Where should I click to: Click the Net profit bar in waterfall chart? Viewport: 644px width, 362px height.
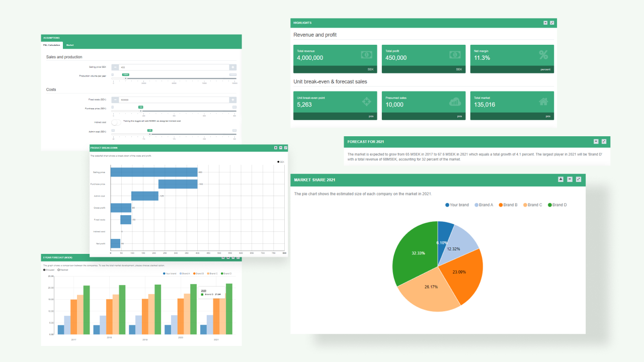116,243
